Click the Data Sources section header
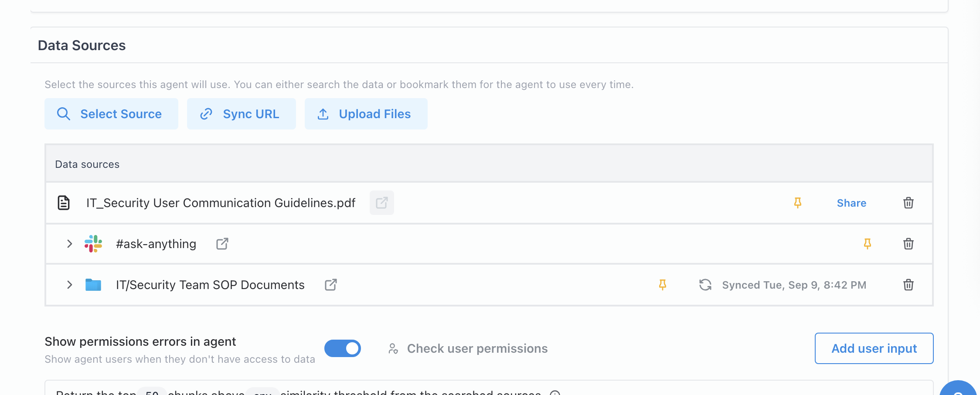980x395 pixels. coord(82,45)
